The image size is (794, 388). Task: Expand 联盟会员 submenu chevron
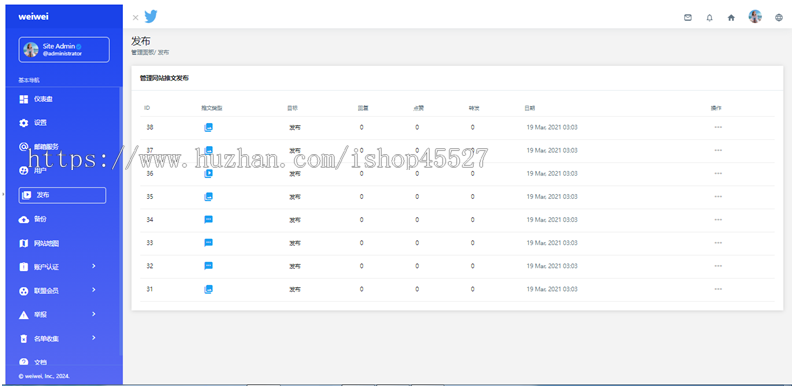point(94,290)
